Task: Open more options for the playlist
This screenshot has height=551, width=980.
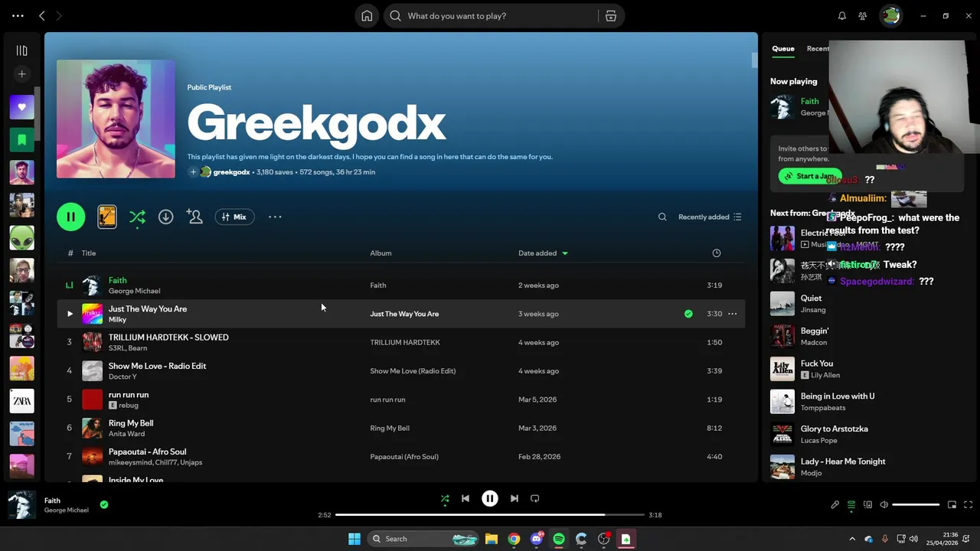Action: click(x=275, y=217)
